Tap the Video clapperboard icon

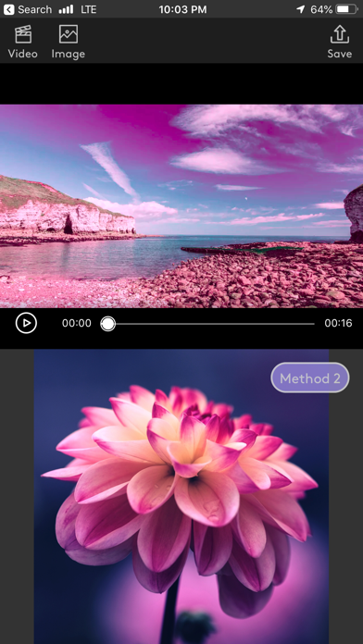(x=23, y=34)
